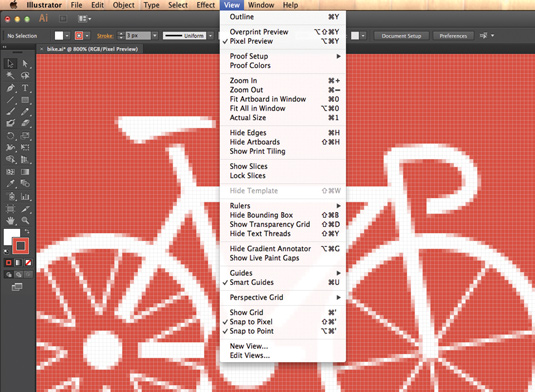
Task: Click the Stroke panel link
Action: click(x=105, y=36)
